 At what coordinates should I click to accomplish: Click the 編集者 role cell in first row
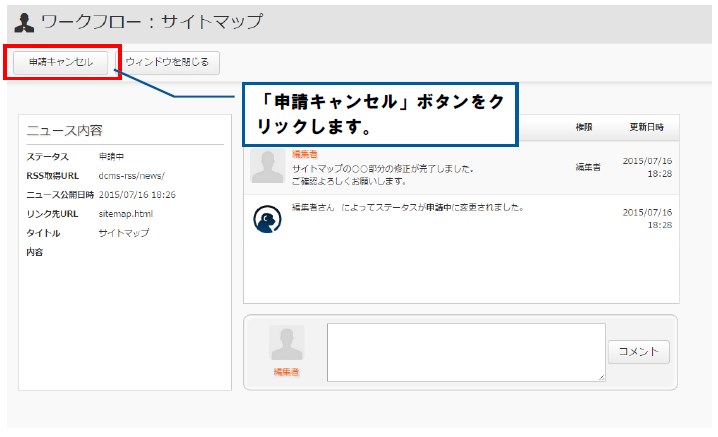coord(588,168)
